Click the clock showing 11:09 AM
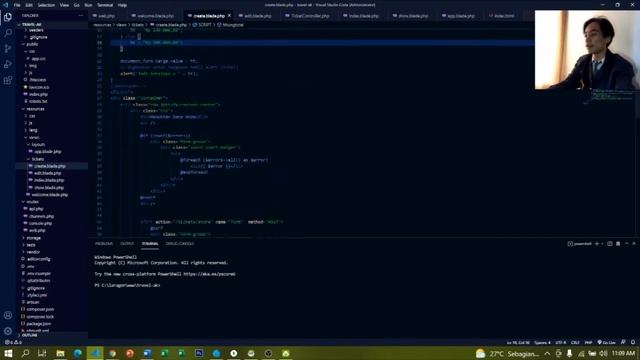 [624, 353]
